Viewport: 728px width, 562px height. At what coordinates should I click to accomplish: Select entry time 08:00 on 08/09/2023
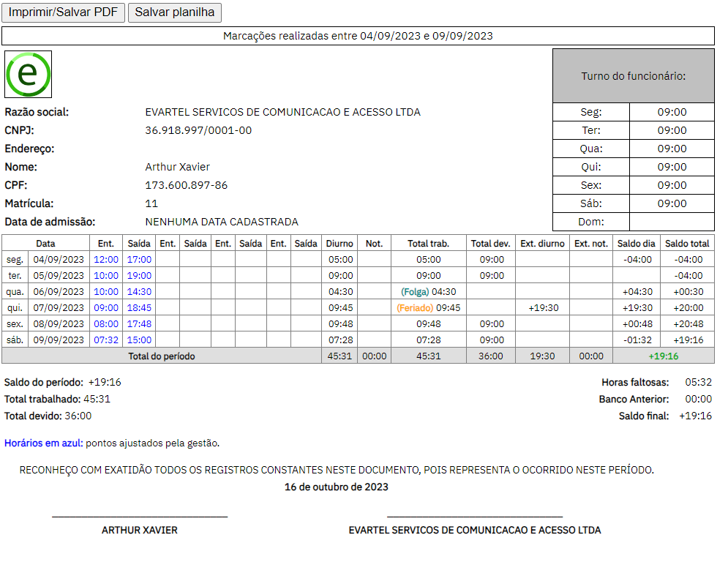106,323
